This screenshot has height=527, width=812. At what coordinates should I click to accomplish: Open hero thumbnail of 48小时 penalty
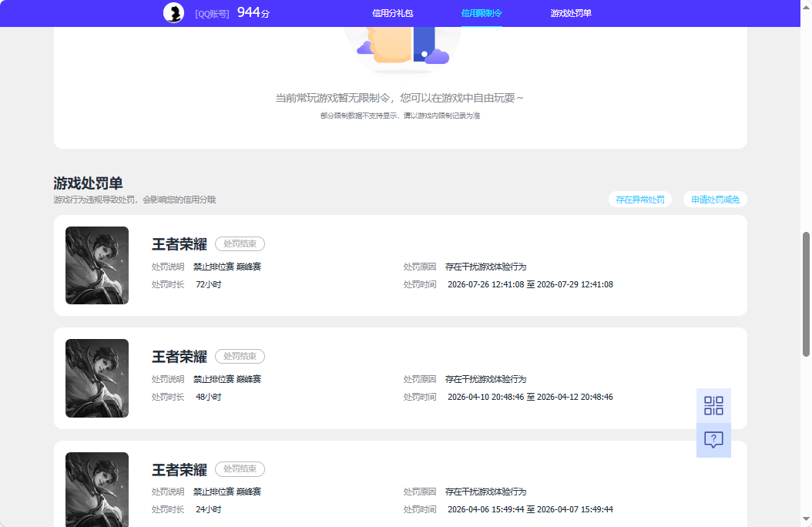[97, 378]
